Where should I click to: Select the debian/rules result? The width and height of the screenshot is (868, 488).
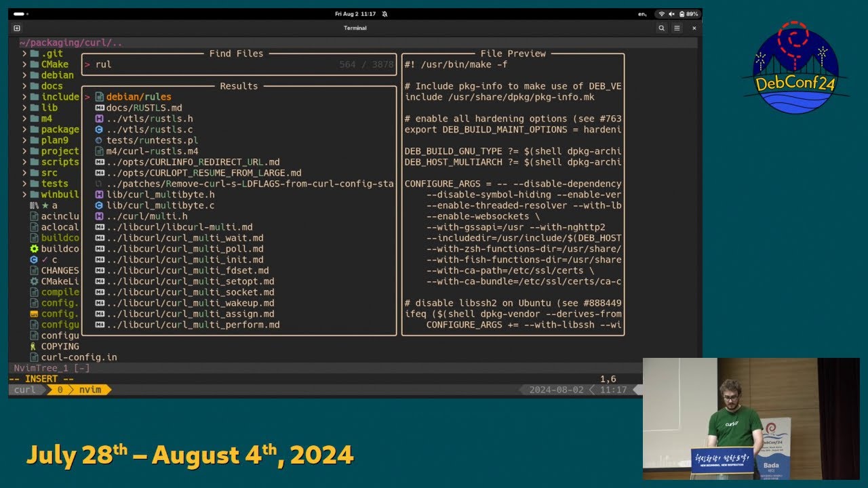pyautogui.click(x=138, y=97)
